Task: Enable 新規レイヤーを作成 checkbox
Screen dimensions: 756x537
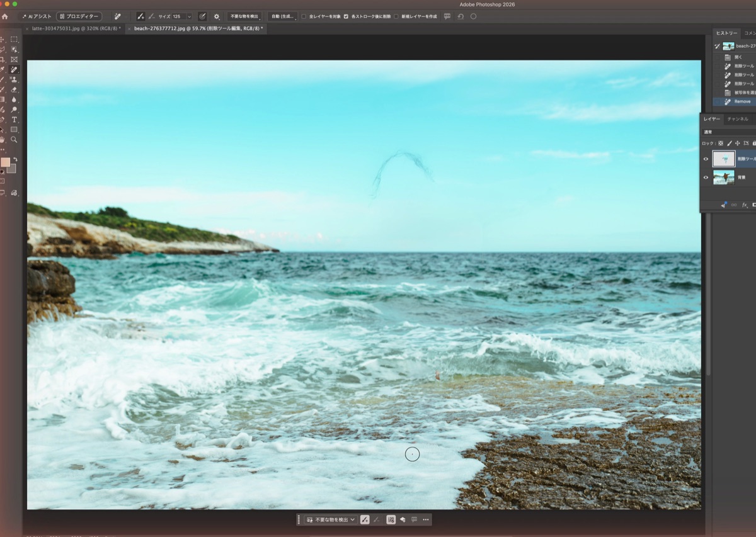Action: pos(396,16)
